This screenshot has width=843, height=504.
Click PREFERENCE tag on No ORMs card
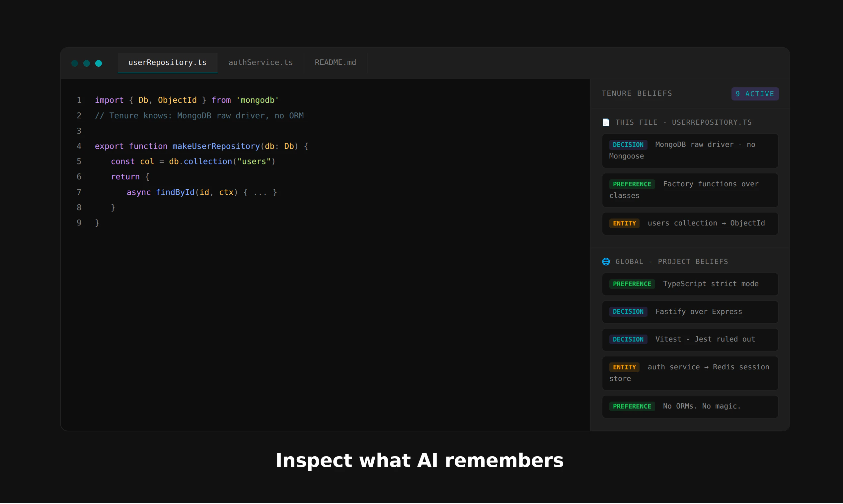[x=632, y=407]
